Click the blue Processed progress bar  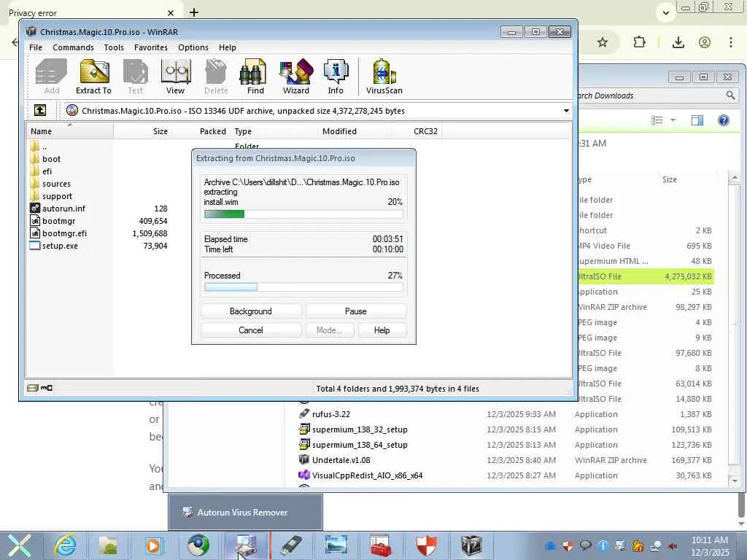(303, 287)
